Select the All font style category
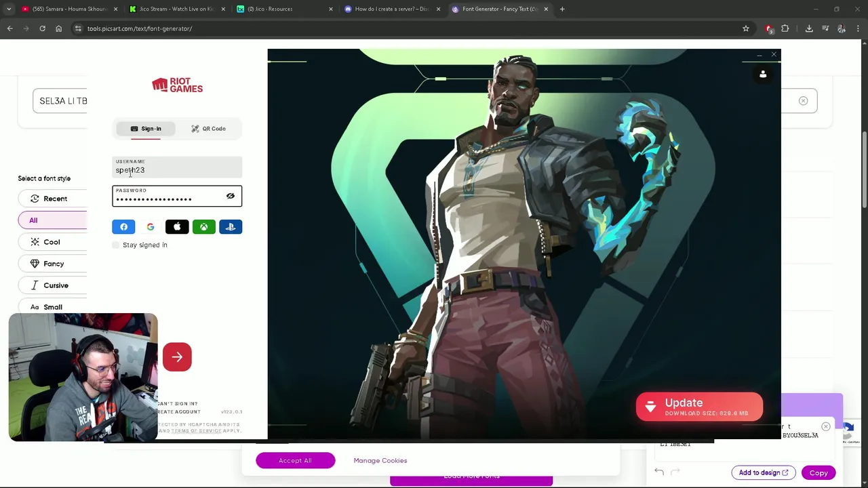 (53, 220)
